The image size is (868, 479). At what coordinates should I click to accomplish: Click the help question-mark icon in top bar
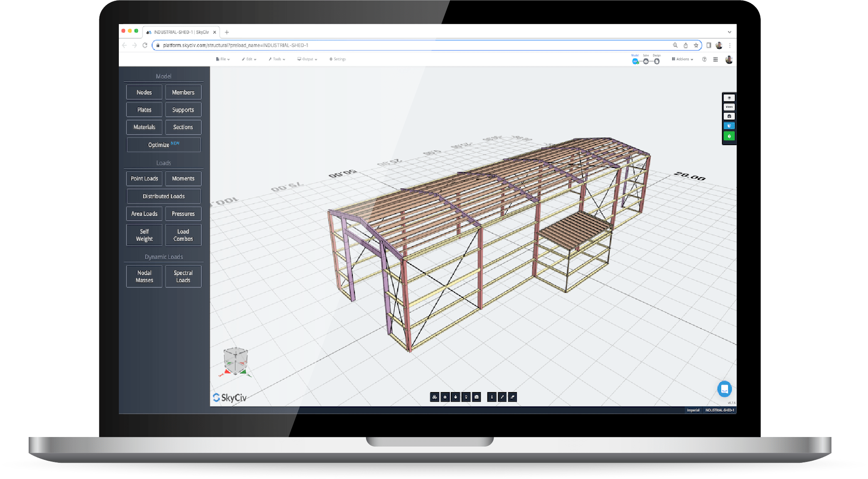click(705, 59)
